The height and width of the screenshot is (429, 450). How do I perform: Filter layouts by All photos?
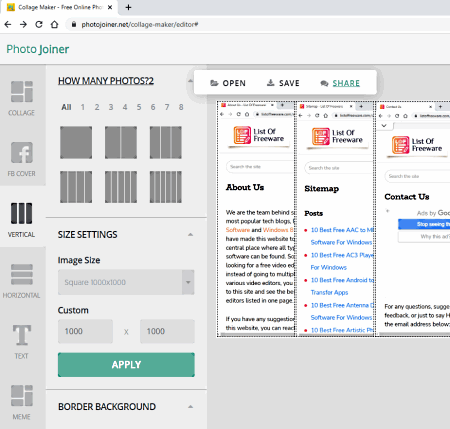click(x=66, y=107)
